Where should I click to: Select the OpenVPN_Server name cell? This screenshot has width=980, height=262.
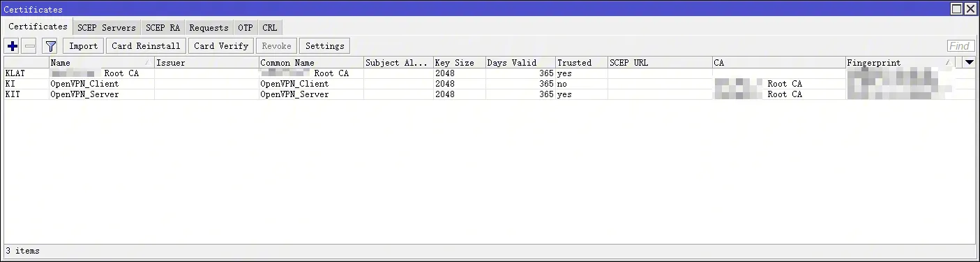[x=101, y=94]
